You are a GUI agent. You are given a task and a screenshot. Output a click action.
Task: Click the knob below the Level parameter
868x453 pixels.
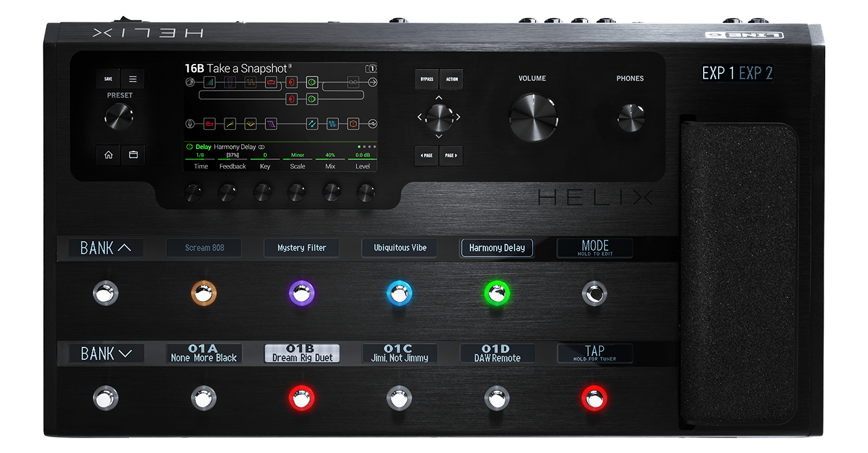[365, 192]
